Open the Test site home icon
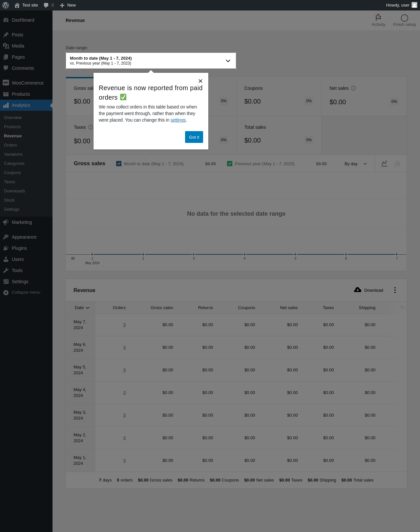This screenshot has height=532, width=420. [17, 5]
